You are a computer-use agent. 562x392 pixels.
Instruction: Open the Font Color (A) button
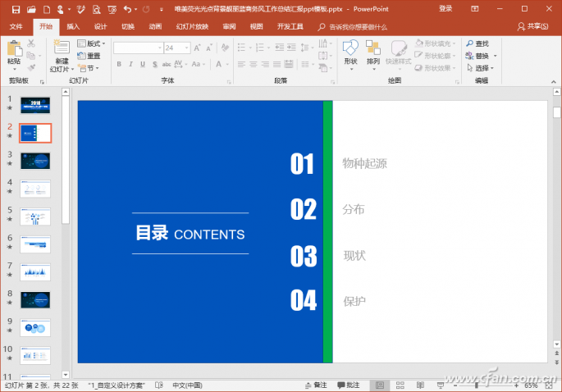pos(218,64)
